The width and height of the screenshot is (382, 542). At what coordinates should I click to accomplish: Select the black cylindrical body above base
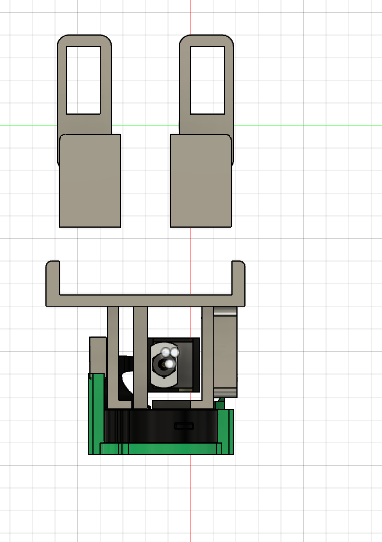point(161,426)
